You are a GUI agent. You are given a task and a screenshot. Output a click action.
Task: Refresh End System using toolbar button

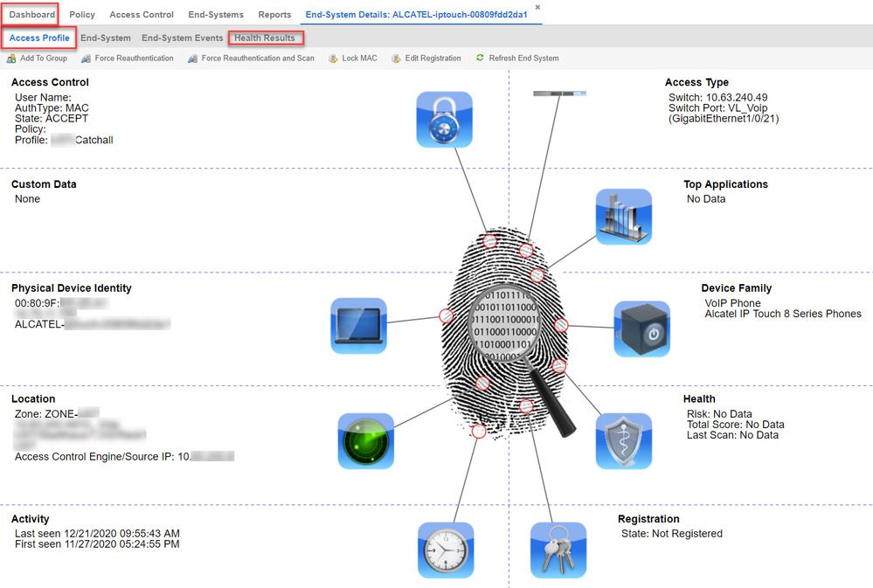coord(517,59)
